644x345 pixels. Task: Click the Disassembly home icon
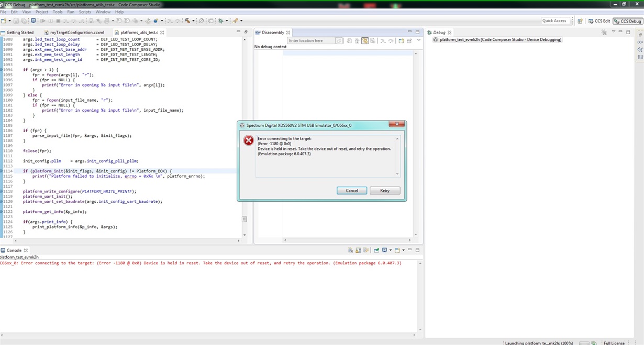pos(357,40)
